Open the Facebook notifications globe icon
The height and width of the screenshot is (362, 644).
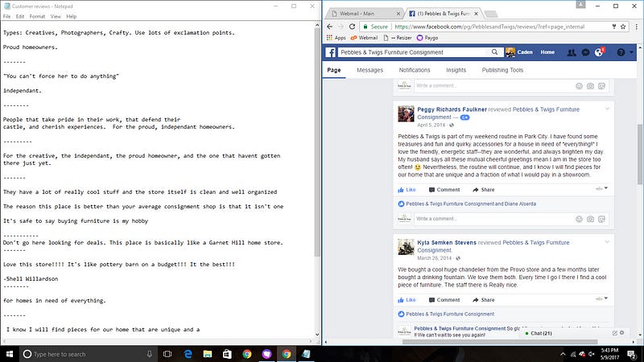click(599, 52)
